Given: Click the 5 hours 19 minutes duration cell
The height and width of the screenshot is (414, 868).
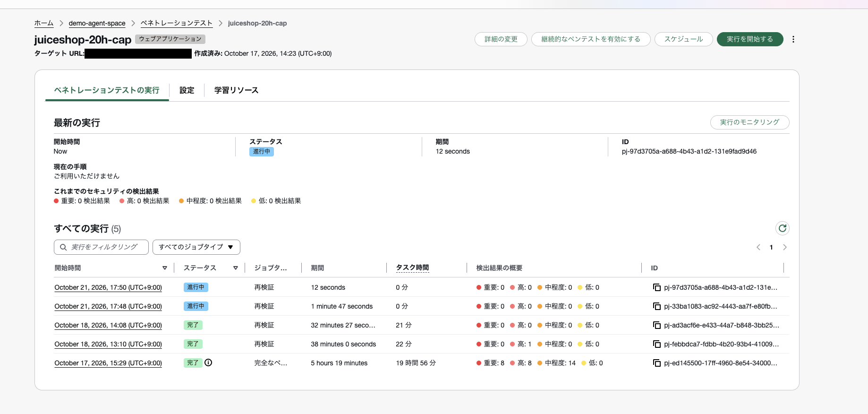Looking at the screenshot, I should click(339, 363).
